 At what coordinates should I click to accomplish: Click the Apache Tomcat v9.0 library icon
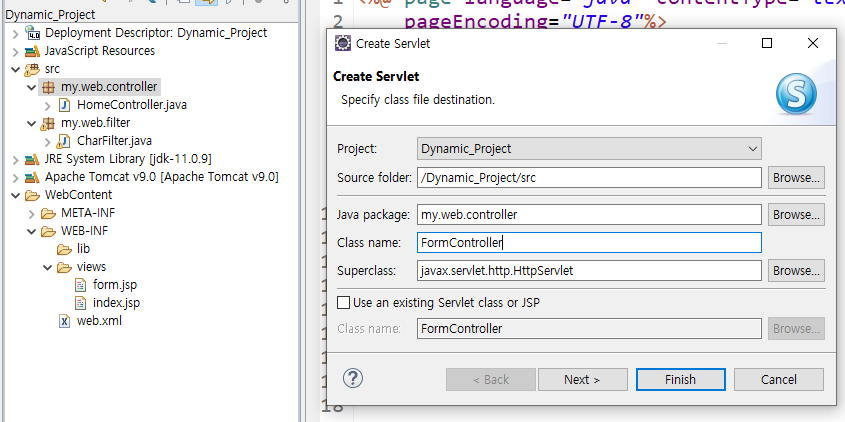click(32, 177)
